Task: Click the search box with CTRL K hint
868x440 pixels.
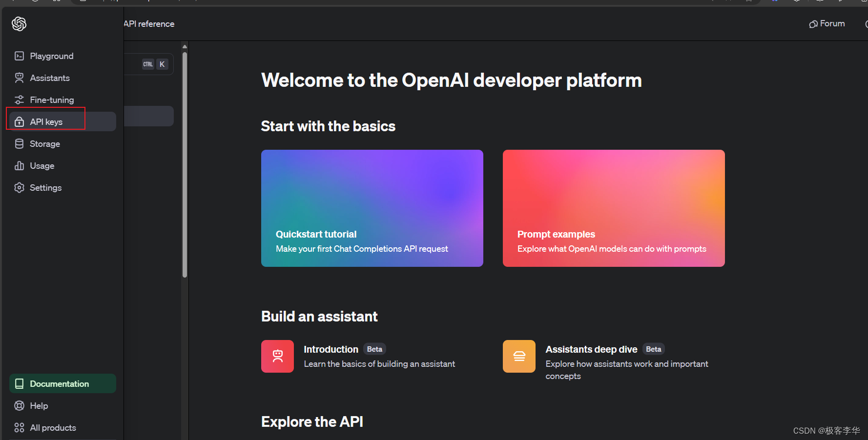Action: (x=148, y=64)
